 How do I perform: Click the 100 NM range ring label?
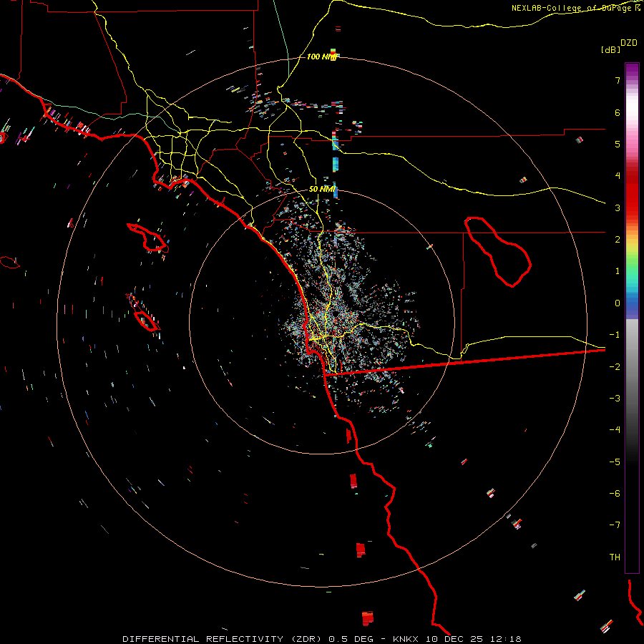coord(321,57)
